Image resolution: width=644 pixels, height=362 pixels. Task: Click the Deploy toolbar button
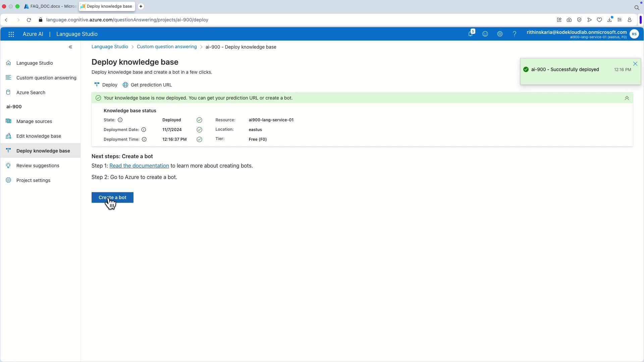(106, 85)
